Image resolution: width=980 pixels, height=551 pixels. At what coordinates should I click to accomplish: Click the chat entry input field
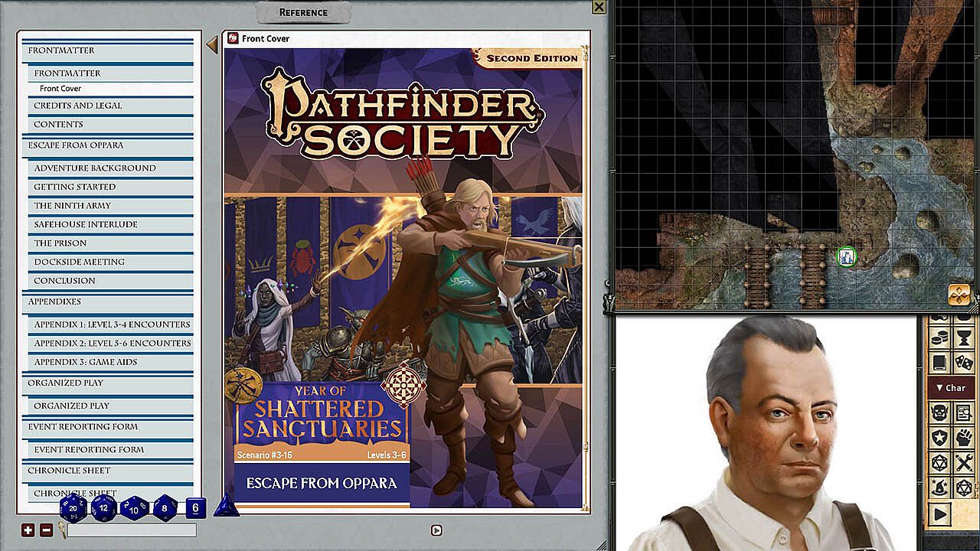pyautogui.click(x=132, y=530)
